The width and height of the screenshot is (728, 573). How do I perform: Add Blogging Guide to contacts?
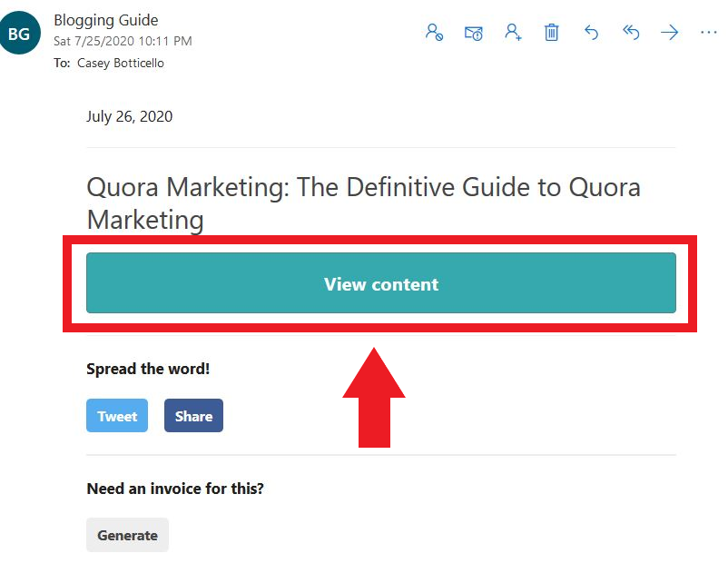click(x=513, y=32)
